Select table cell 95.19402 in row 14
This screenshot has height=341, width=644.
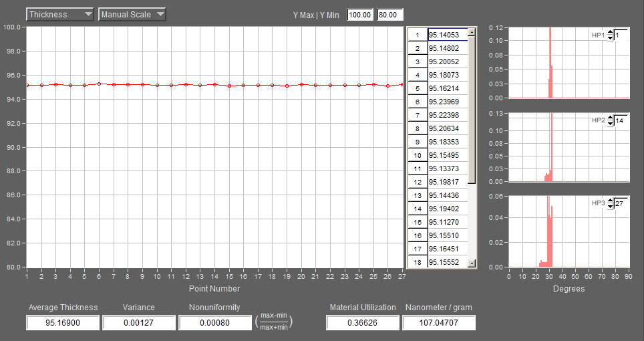click(x=448, y=209)
